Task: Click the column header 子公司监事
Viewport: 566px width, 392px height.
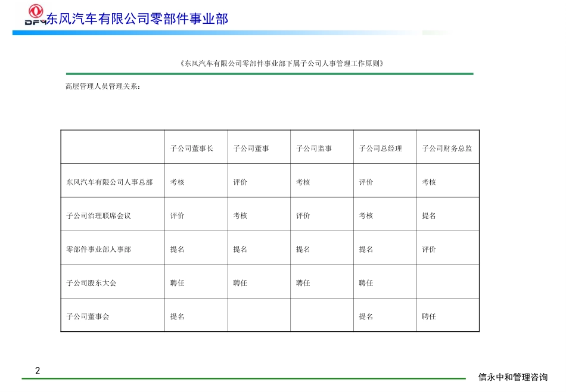Action: [313, 148]
